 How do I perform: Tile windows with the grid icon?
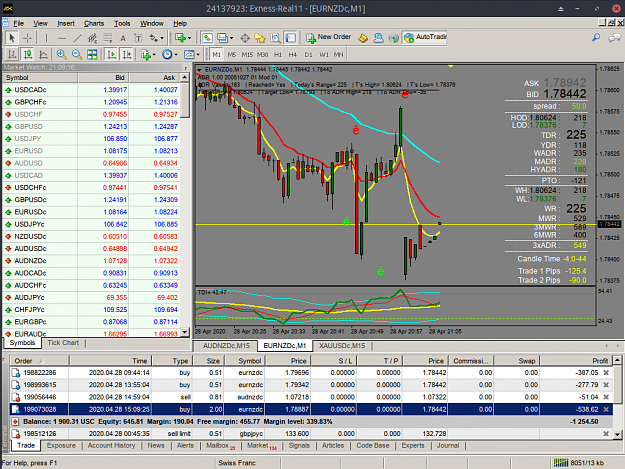(92, 54)
